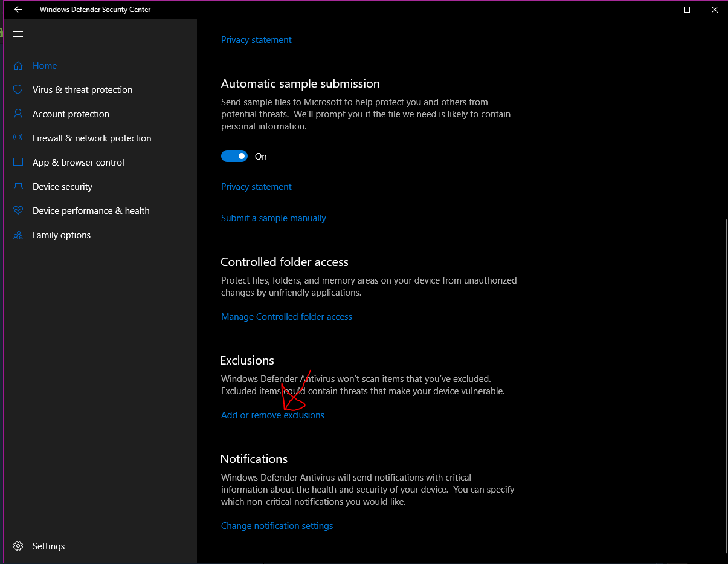Image resolution: width=728 pixels, height=564 pixels.
Task: Collapse the hamburger navigation menu
Action: pyautogui.click(x=18, y=34)
